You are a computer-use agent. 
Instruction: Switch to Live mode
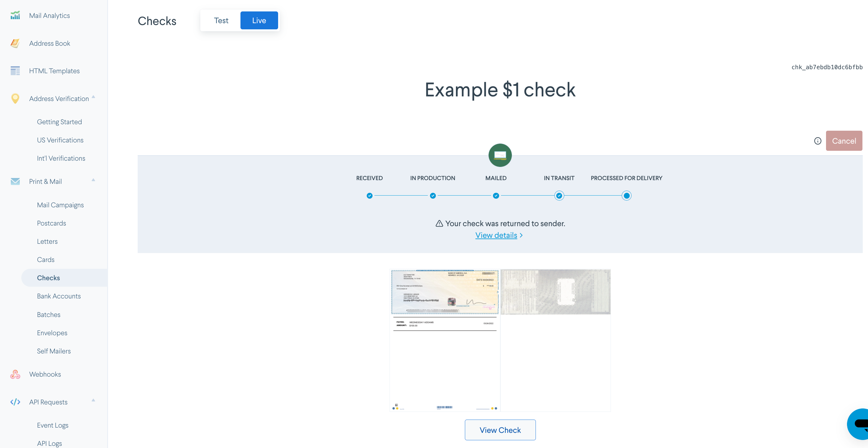259,20
